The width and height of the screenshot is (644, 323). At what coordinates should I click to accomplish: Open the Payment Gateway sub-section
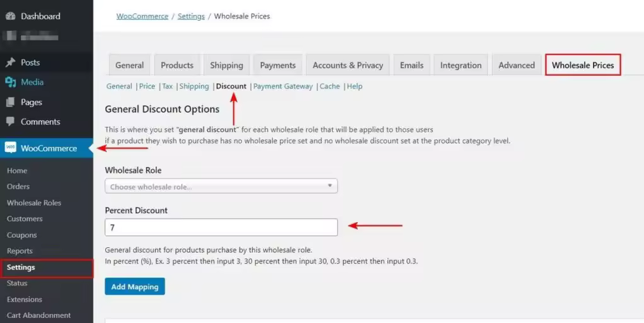click(283, 86)
